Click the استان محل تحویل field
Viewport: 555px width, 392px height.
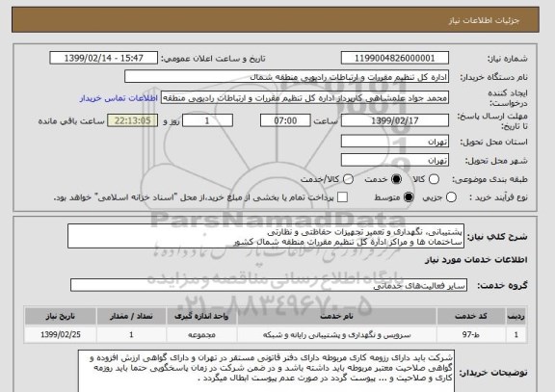click(x=395, y=142)
